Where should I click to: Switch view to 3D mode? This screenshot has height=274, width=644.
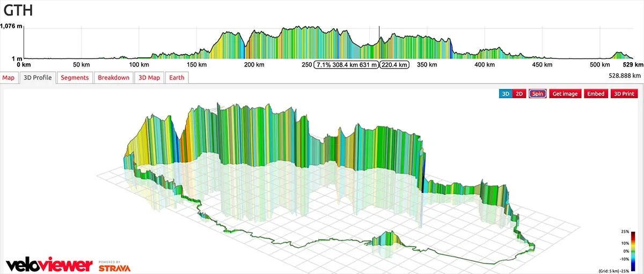(x=505, y=93)
